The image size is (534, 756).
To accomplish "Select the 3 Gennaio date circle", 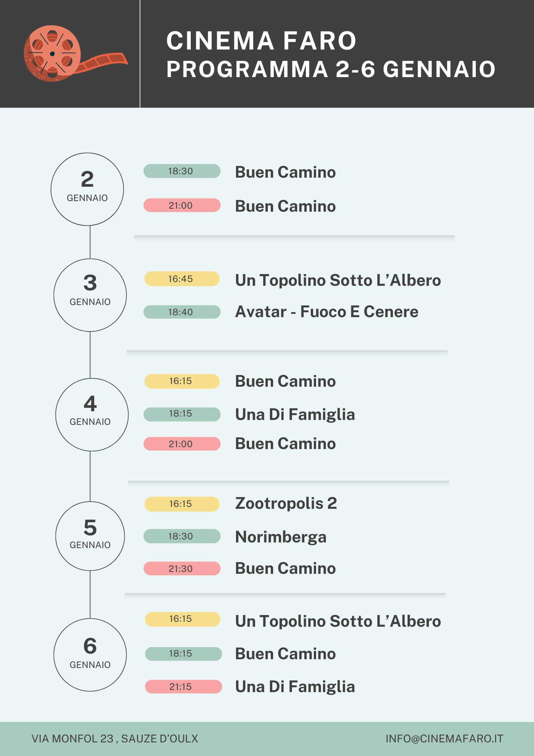I will click(x=90, y=295).
